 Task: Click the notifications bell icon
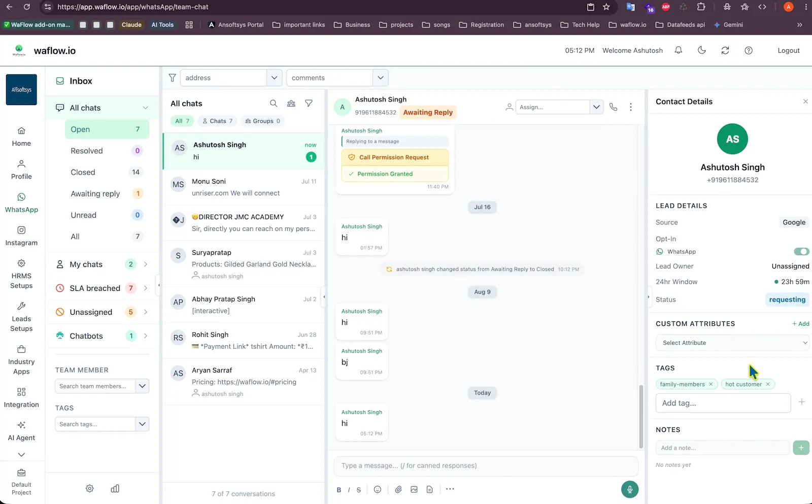(679, 50)
